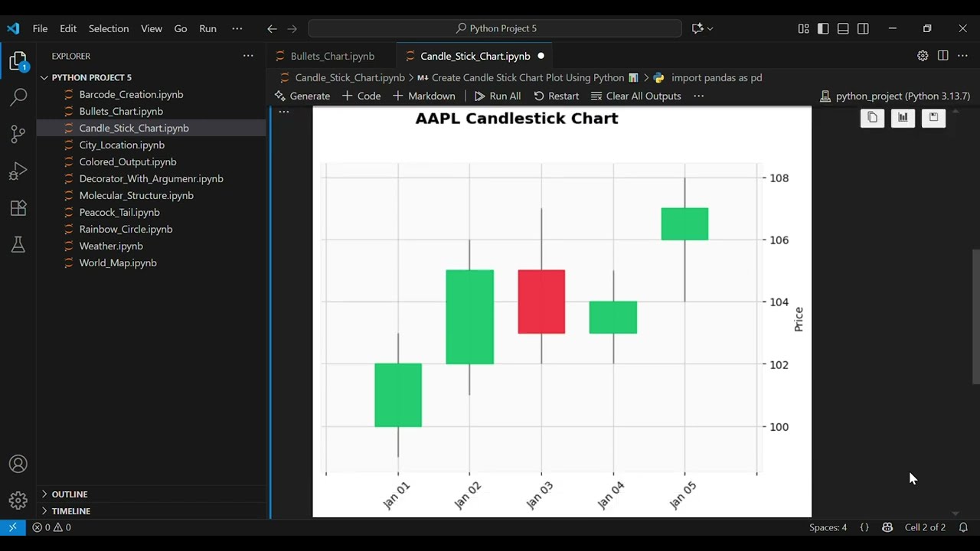Click the Customize Layout icon
The height and width of the screenshot is (551, 980).
pyautogui.click(x=803, y=28)
